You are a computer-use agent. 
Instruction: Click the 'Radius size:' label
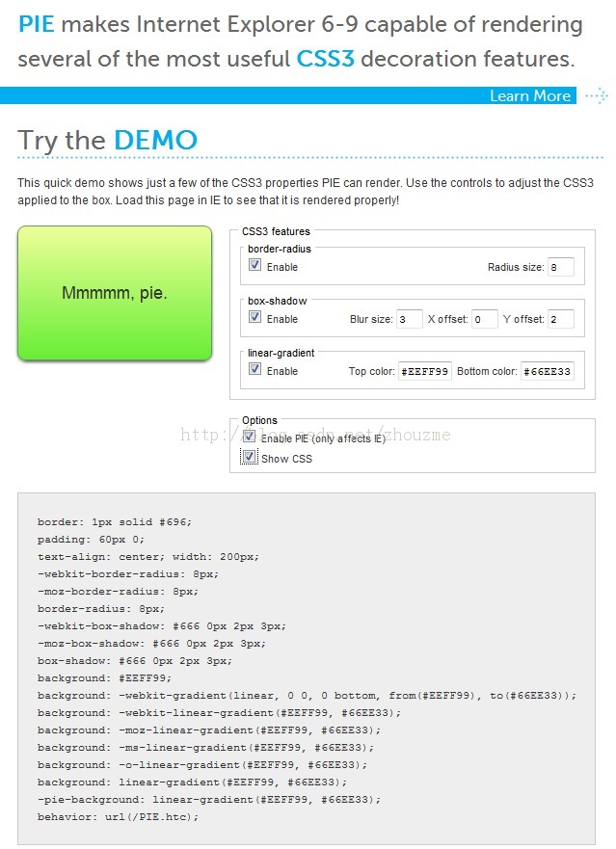tap(515, 267)
